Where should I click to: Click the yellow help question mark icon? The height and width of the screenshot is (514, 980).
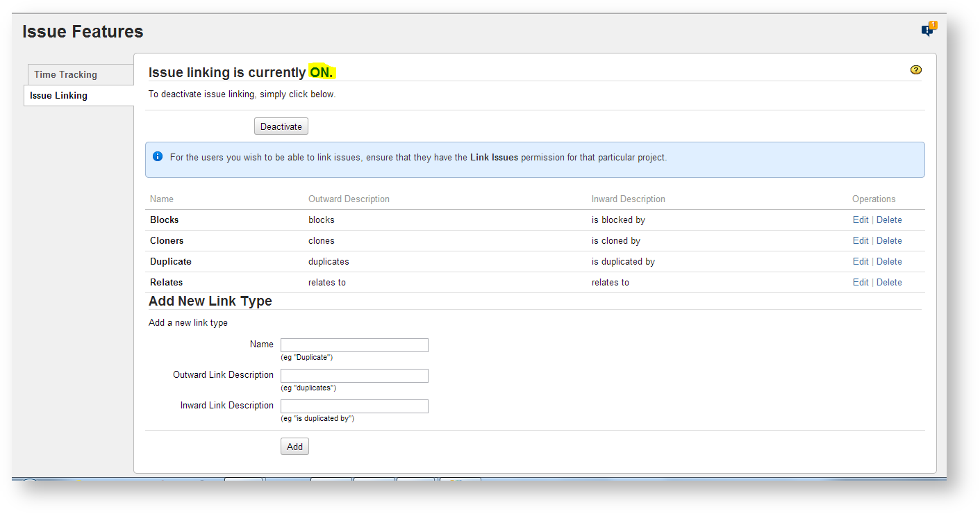[x=915, y=70]
